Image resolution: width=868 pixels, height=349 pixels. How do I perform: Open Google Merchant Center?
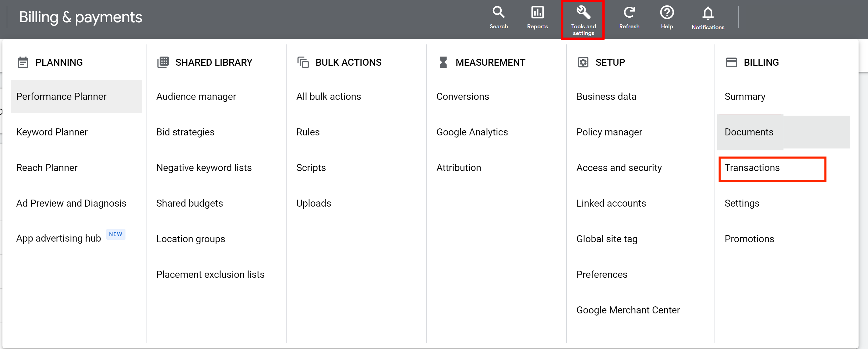[628, 310]
